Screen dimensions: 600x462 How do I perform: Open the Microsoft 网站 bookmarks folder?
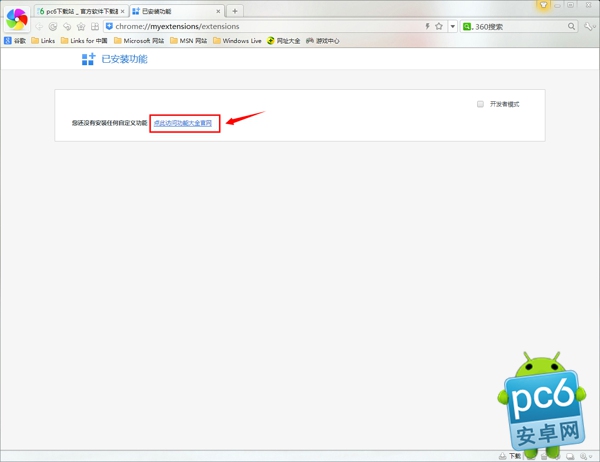click(x=139, y=41)
